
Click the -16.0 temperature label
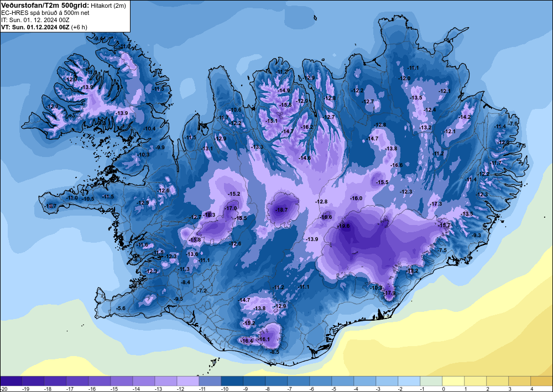pyautogui.click(x=356, y=198)
